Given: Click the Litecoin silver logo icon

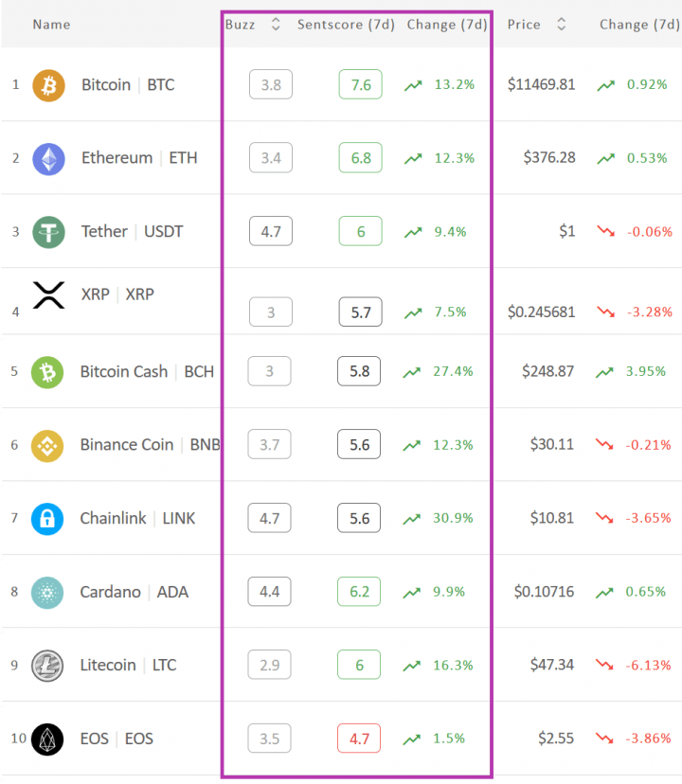Looking at the screenshot, I should pos(47,666).
